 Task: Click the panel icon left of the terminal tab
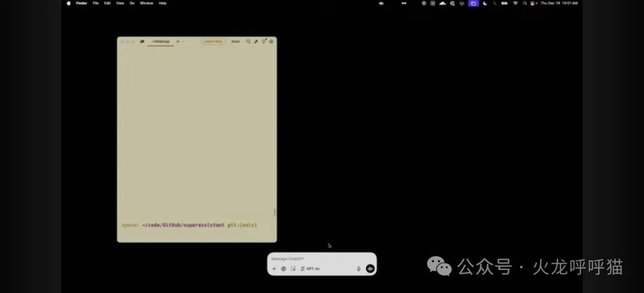(x=142, y=42)
